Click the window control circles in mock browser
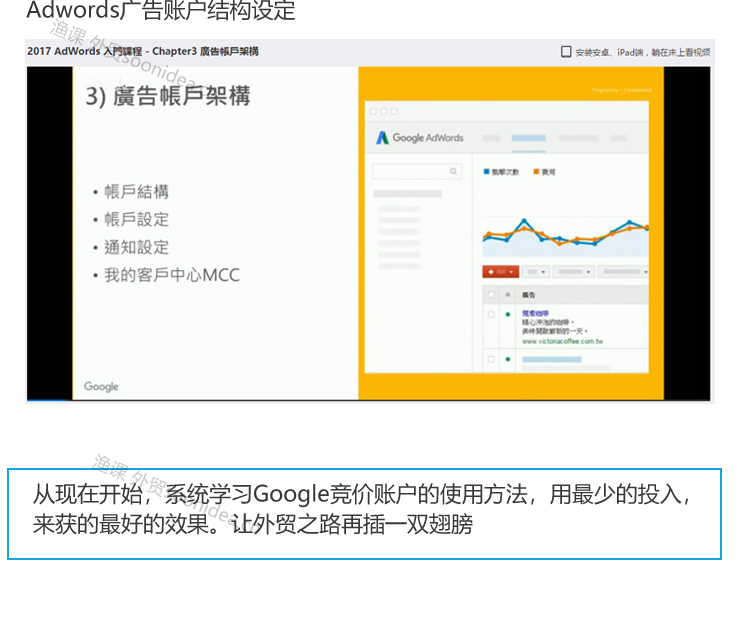 pyautogui.click(x=383, y=111)
